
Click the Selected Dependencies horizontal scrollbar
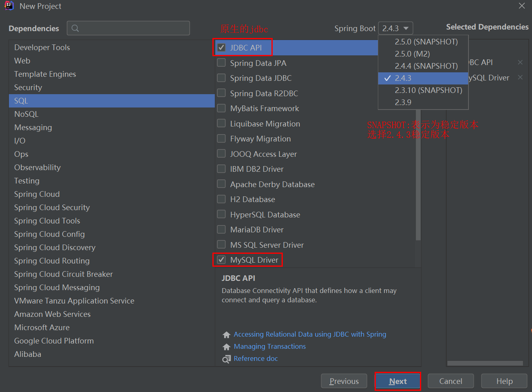[485, 363]
